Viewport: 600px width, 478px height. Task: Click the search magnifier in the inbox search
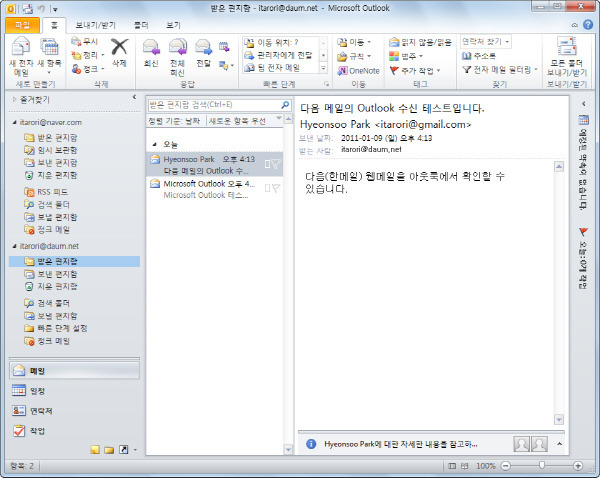[x=285, y=104]
